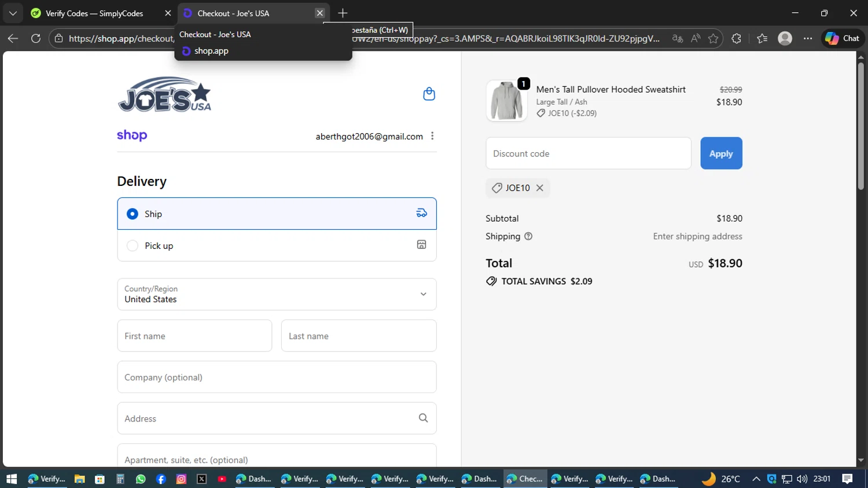
Task: Click the read aloud icon in address bar
Action: pyautogui.click(x=696, y=38)
